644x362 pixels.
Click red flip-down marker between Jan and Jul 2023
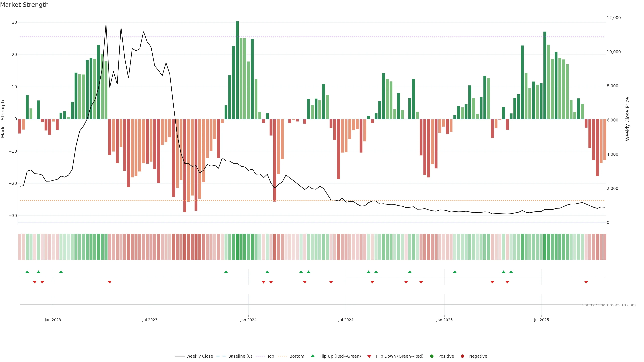110,282
